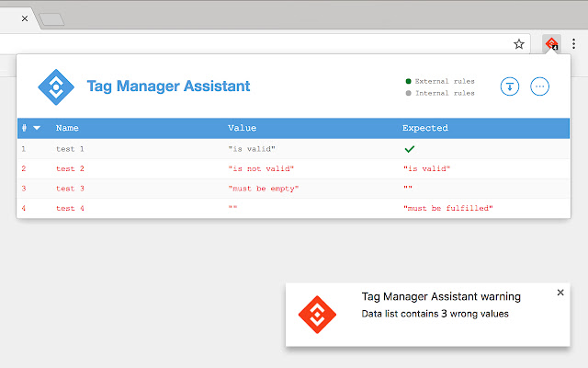This screenshot has width=588, height=368.
Task: Select the test 2 row name
Action: (x=70, y=168)
